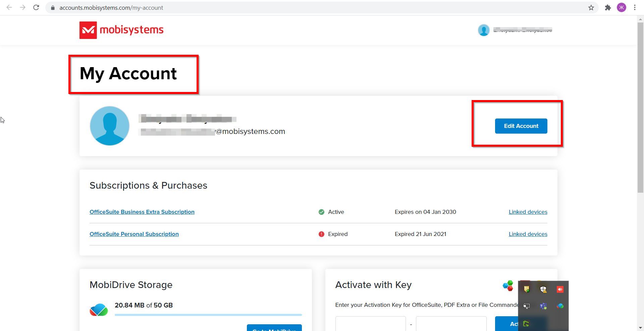Reload the page with the refresh icon

tap(36, 7)
